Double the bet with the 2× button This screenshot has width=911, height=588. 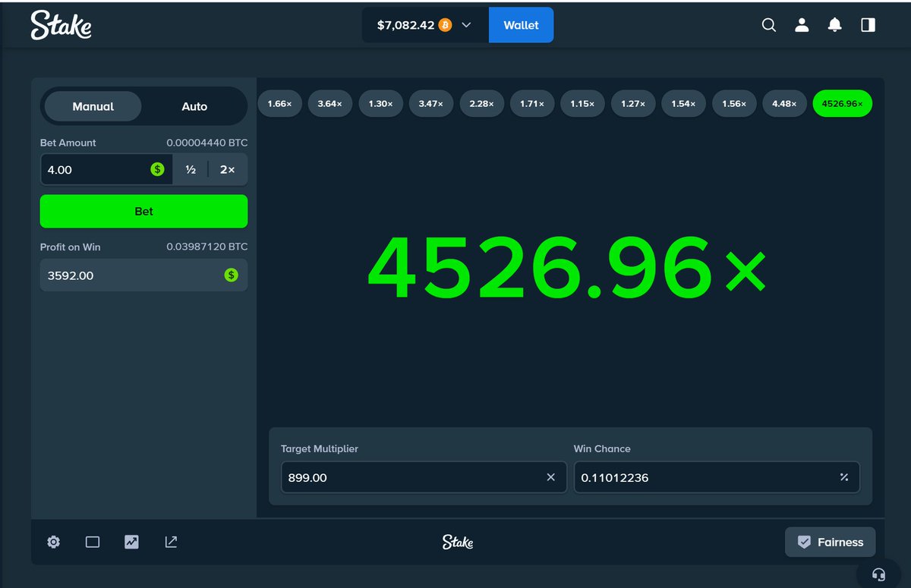[227, 169]
